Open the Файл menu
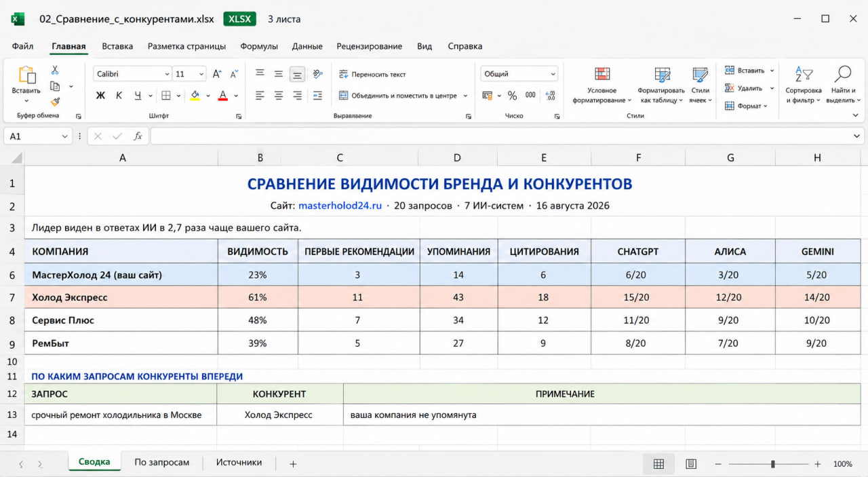Viewport: 868px width, 477px height. (x=22, y=46)
